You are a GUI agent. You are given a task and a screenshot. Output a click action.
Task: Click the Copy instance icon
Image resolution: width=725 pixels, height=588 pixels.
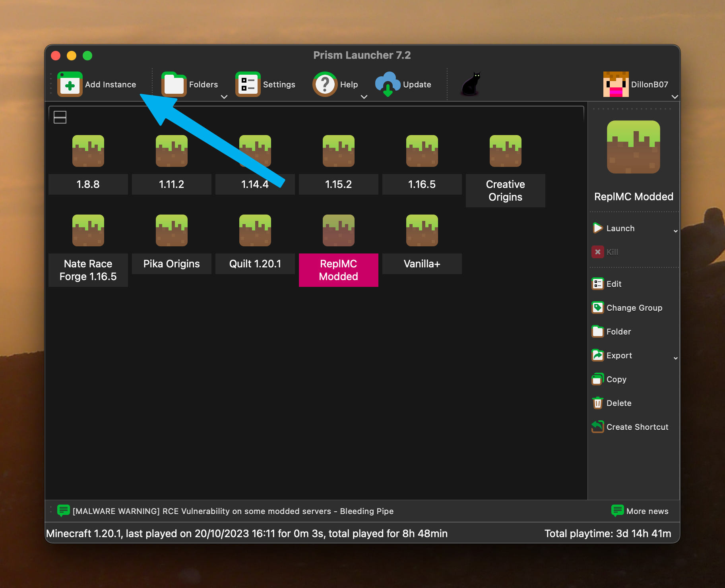click(598, 379)
